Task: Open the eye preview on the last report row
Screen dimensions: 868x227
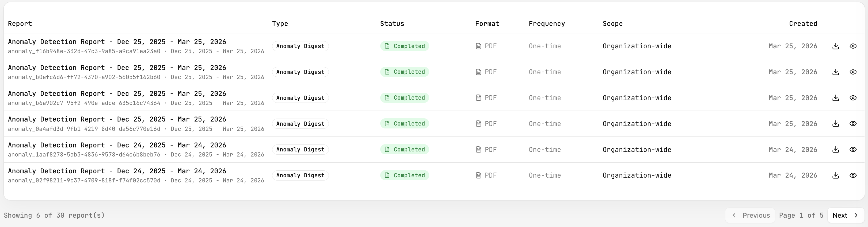Action: pyautogui.click(x=853, y=175)
